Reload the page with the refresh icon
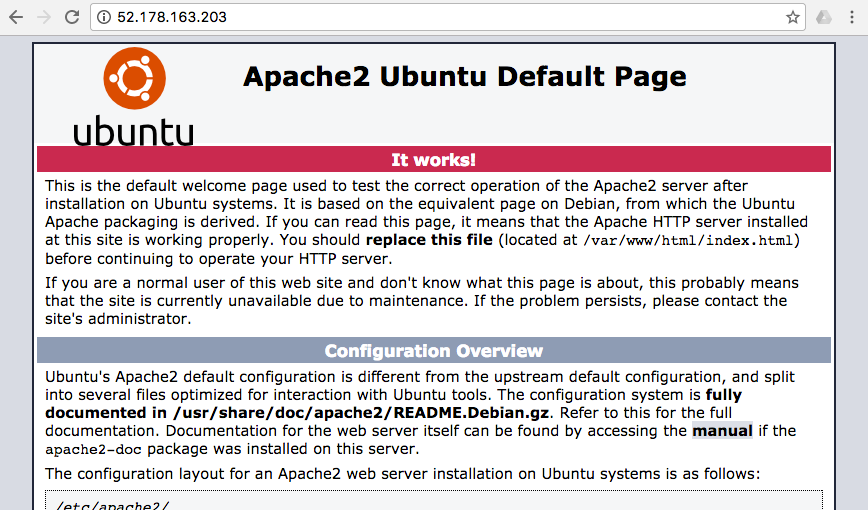The image size is (868, 510). tap(72, 17)
